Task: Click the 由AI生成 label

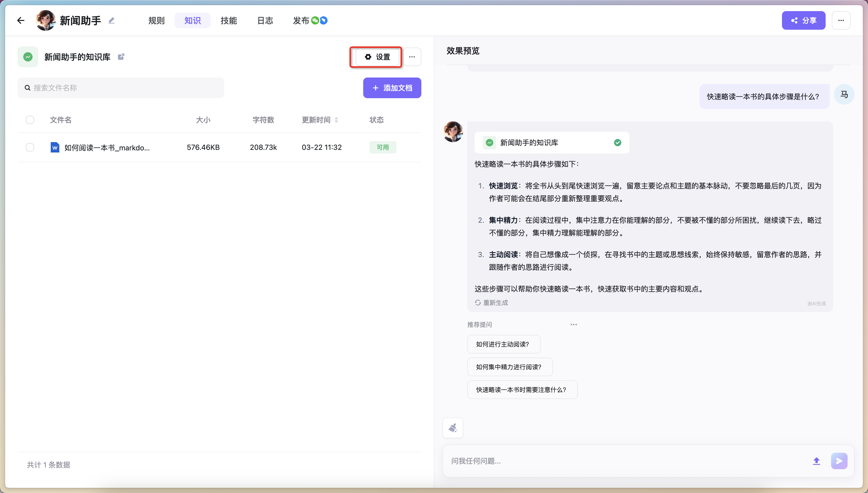Action: click(817, 304)
